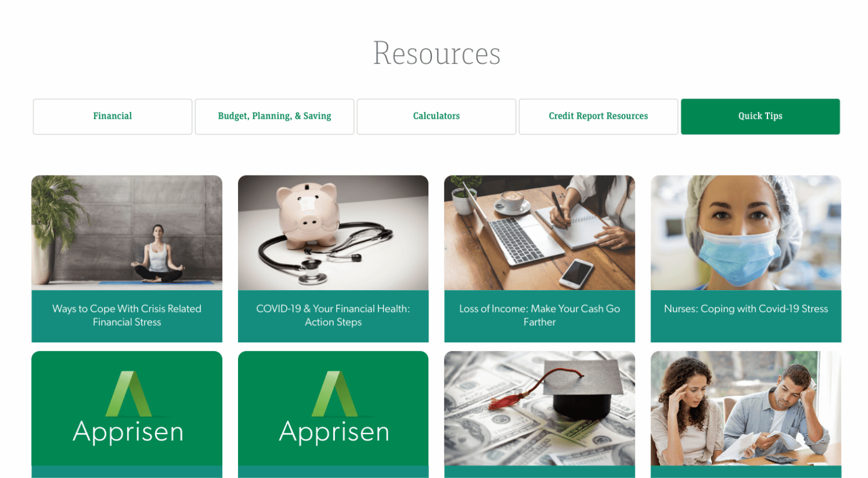This screenshot has width=868, height=478.
Task: Click green A emblem in second Apprisen card
Action: 335,393
